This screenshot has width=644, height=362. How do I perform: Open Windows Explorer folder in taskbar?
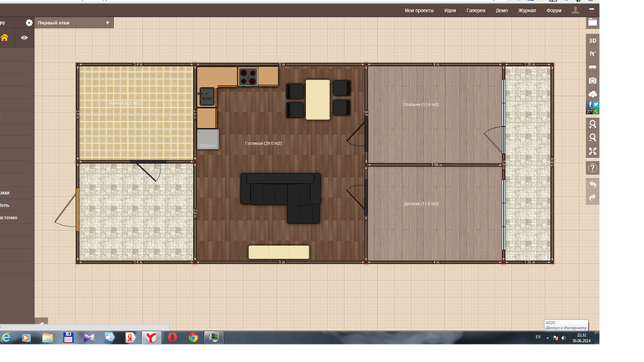tap(47, 338)
